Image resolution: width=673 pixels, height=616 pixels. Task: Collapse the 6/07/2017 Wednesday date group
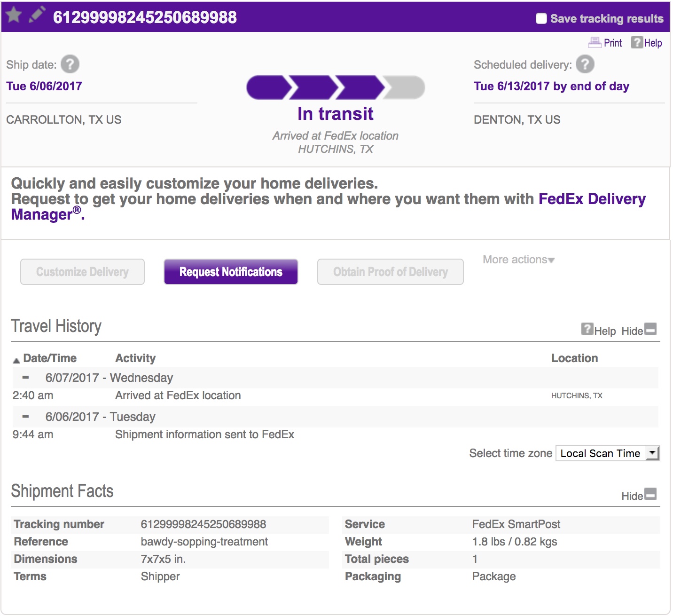pyautogui.click(x=26, y=377)
